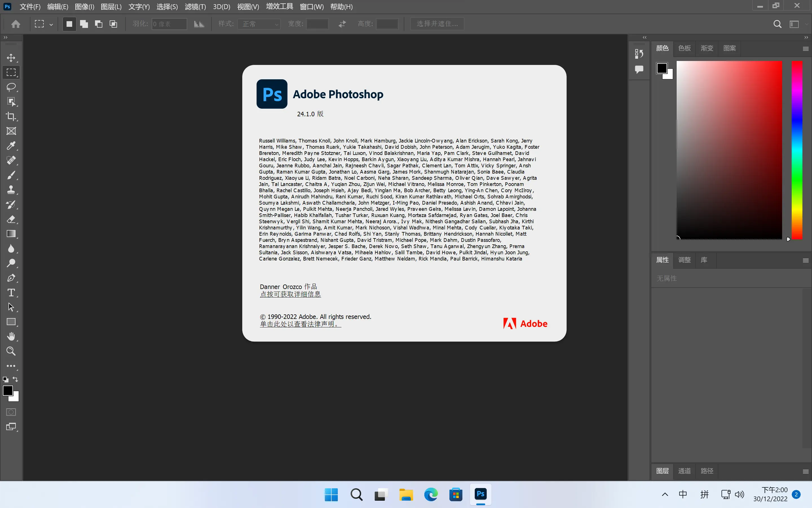
Task: Switch to the 调整 adjustments tab
Action: click(684, 260)
